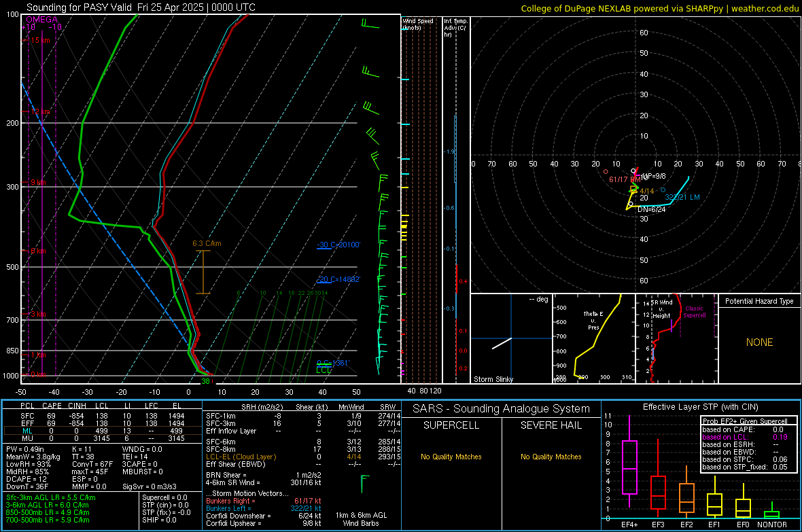Click the 'Prob EF2+ Given Supercell' heading
The height and width of the screenshot is (532, 802).
tap(745, 421)
